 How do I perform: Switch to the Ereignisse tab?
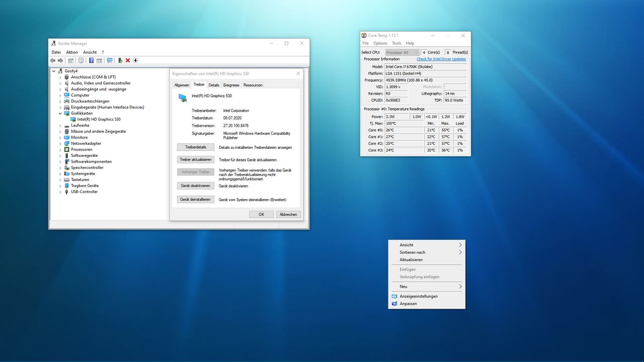(231, 85)
